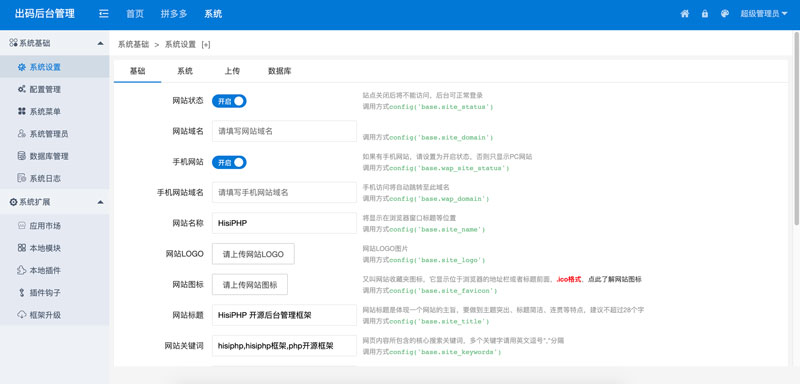Click the 数据库管理 database icon

coord(21,156)
